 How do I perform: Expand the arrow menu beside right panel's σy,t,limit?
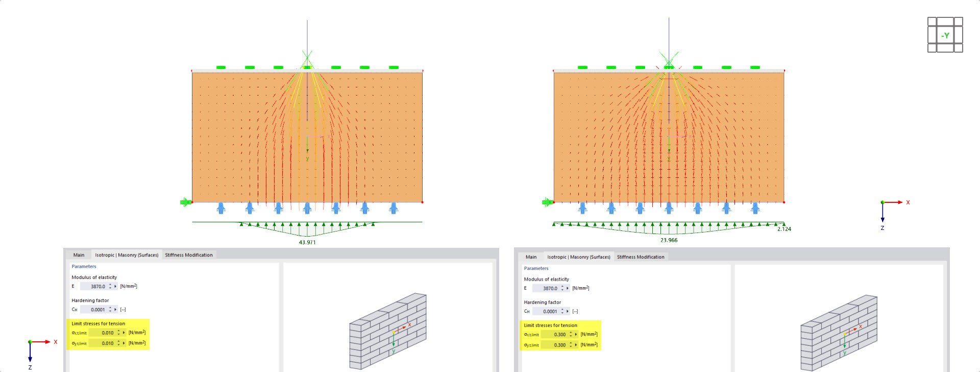(576, 345)
